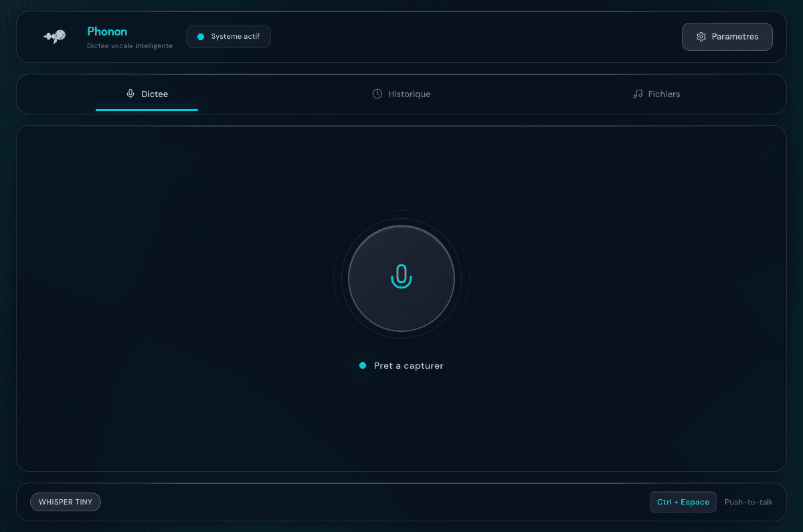803x532 pixels.
Task: Click the Phonon waveform logo icon
Action: [55, 37]
